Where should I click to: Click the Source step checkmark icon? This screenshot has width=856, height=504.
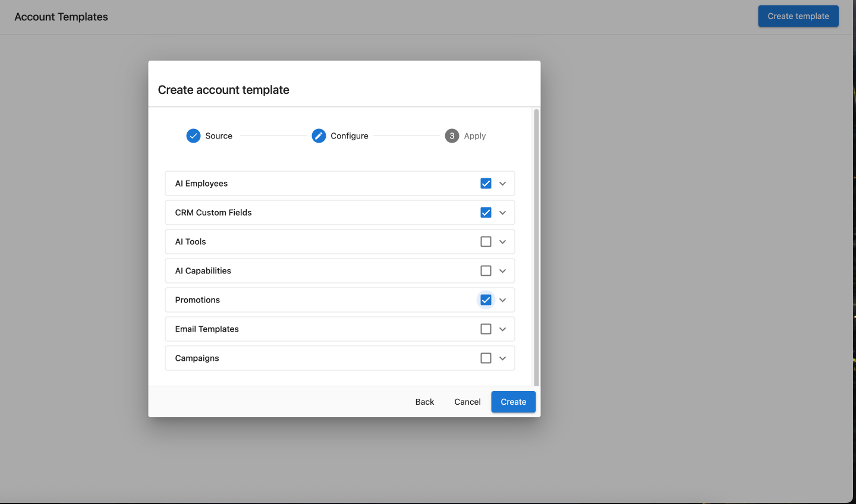[193, 136]
